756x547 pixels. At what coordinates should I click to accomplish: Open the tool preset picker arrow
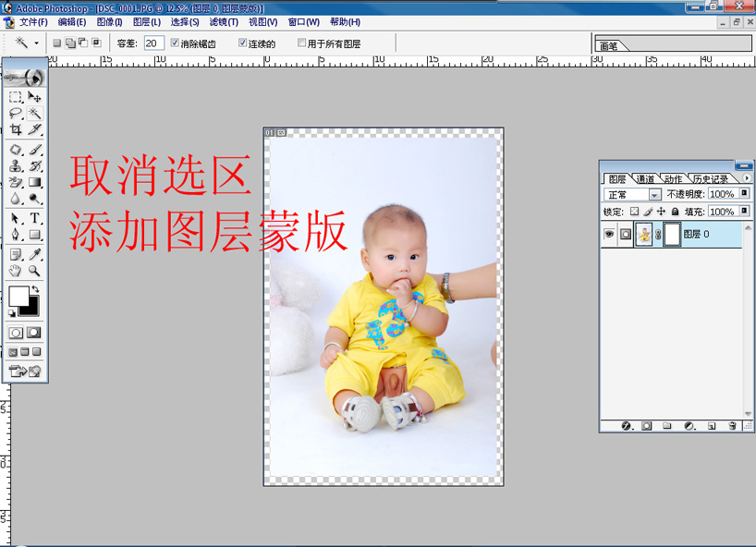(37, 43)
